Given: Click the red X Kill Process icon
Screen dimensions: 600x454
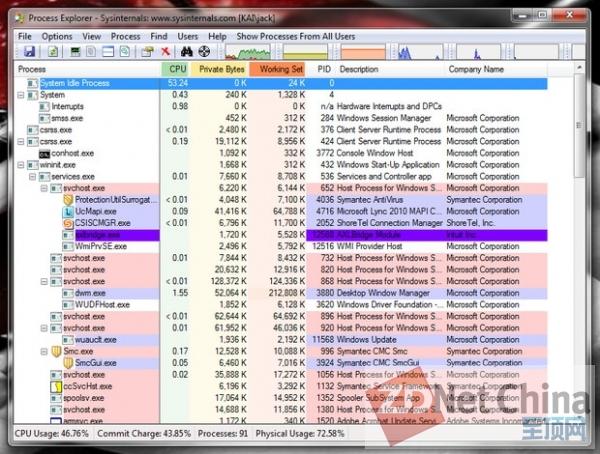Looking at the screenshot, I should point(165,51).
